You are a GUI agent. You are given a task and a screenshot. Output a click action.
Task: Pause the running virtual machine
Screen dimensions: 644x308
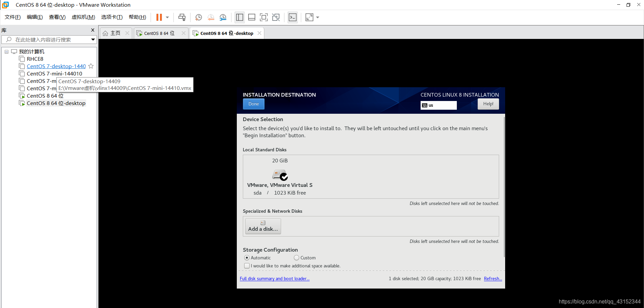click(x=159, y=17)
